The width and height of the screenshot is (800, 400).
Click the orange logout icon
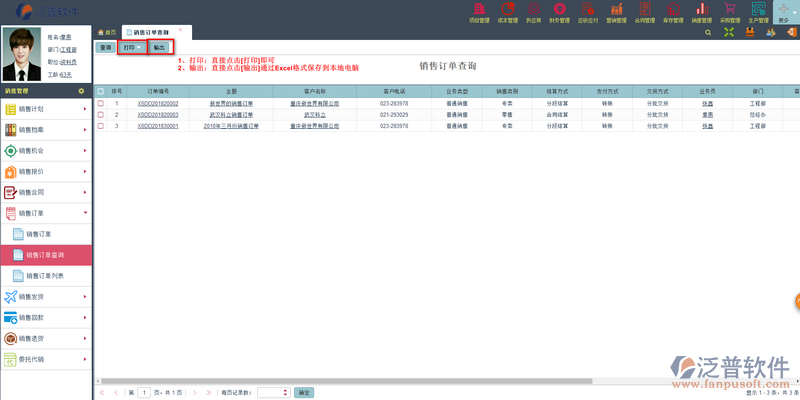[x=791, y=32]
